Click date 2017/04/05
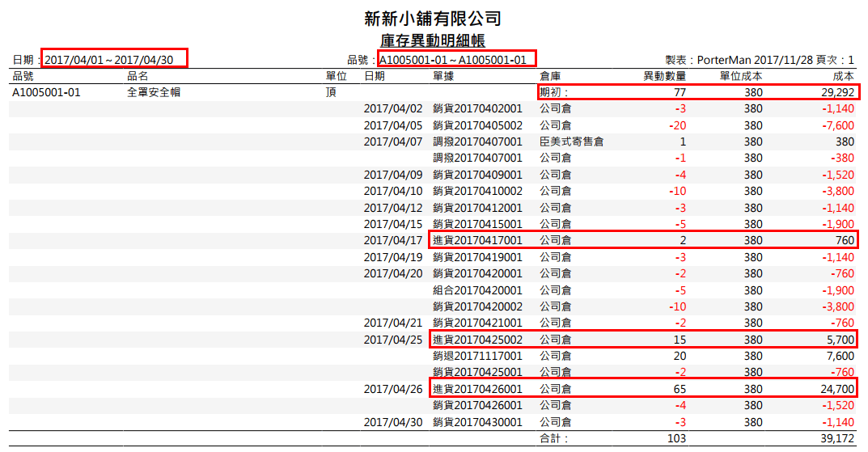Screen dimensions: 868x452 393,125
